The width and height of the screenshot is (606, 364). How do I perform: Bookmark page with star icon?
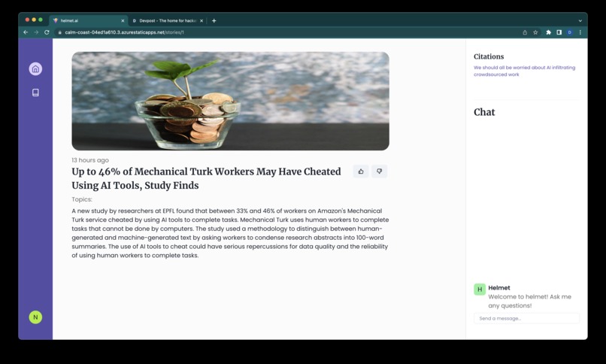click(535, 32)
